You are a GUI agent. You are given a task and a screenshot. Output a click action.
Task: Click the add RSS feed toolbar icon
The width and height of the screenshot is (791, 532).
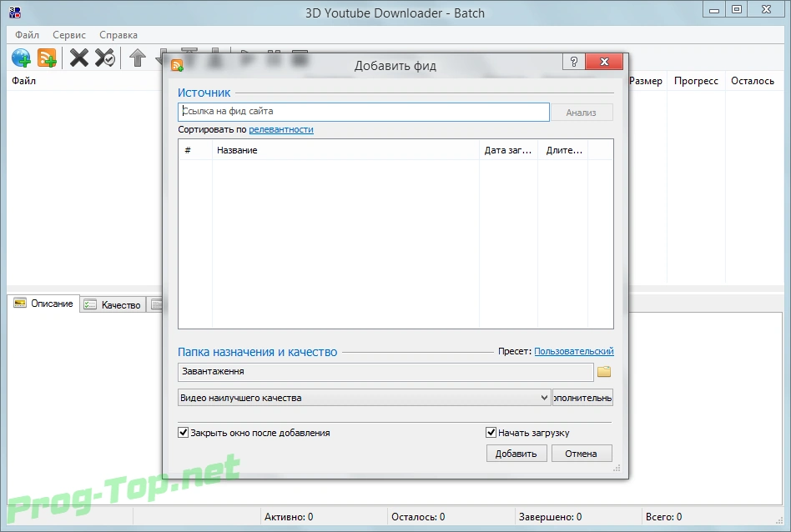47,58
